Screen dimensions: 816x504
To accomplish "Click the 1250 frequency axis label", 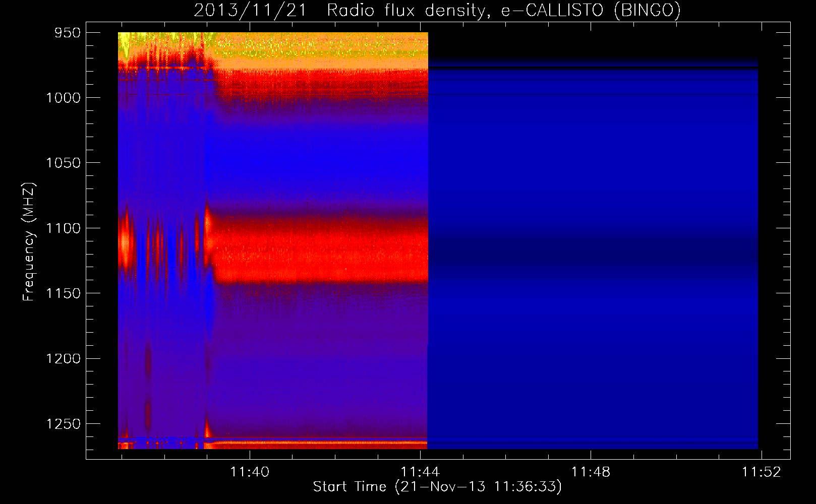I will 63,424.
